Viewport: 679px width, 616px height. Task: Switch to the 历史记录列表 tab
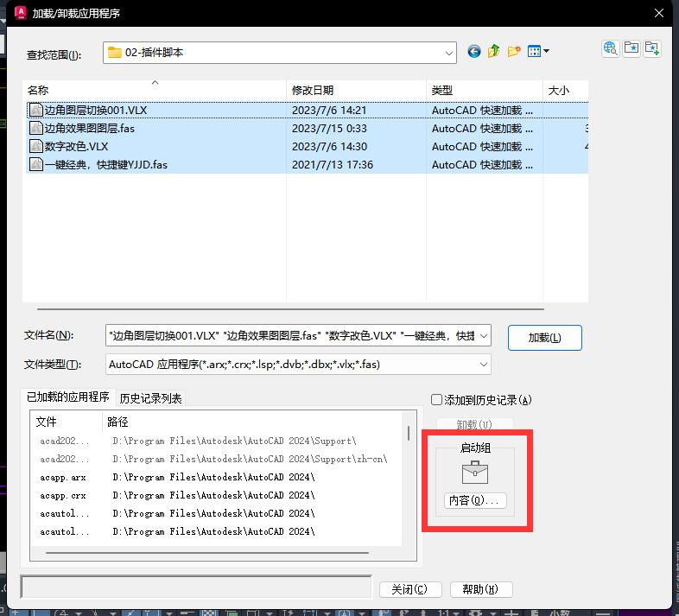[x=150, y=398]
